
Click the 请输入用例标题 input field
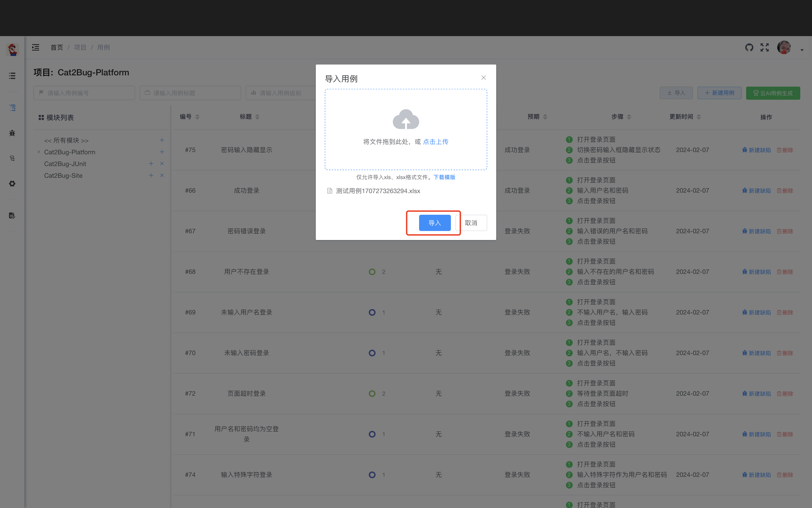click(190, 93)
